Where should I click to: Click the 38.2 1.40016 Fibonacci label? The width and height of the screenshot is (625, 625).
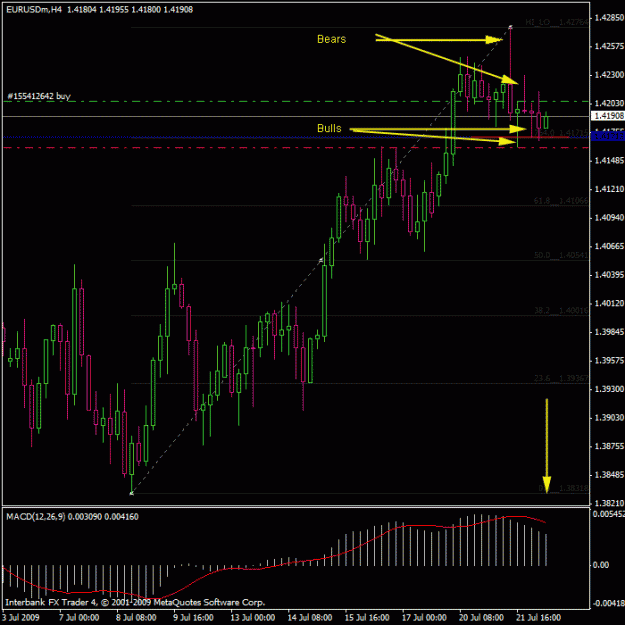tap(561, 310)
